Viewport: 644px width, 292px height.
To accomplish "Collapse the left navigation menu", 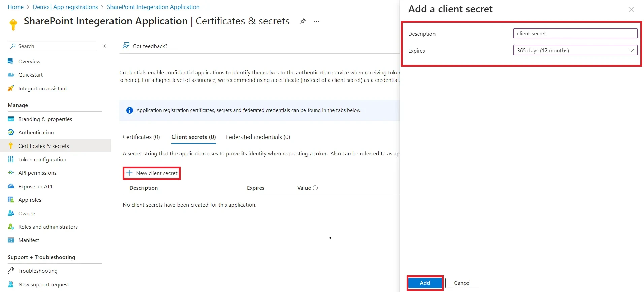I will [x=104, y=46].
